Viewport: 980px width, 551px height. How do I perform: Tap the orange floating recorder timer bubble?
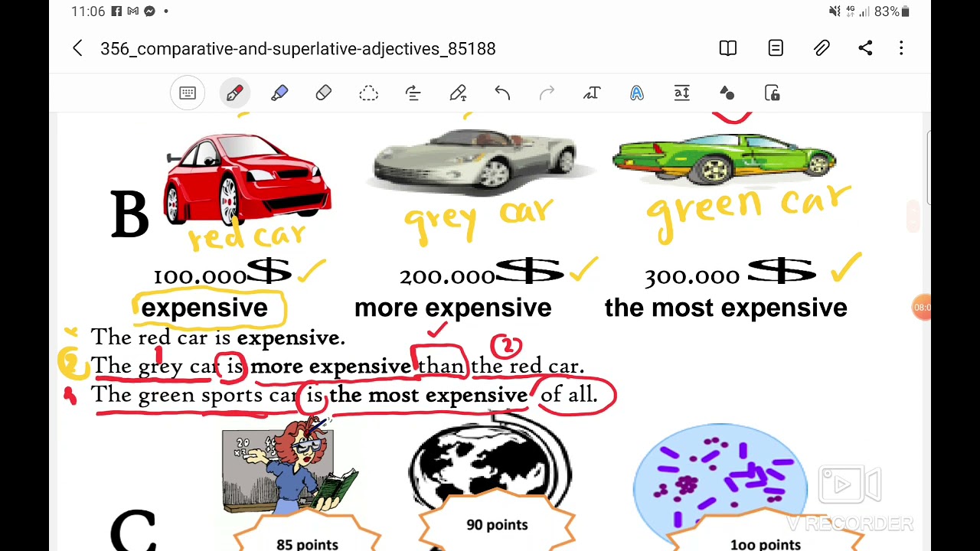point(922,308)
